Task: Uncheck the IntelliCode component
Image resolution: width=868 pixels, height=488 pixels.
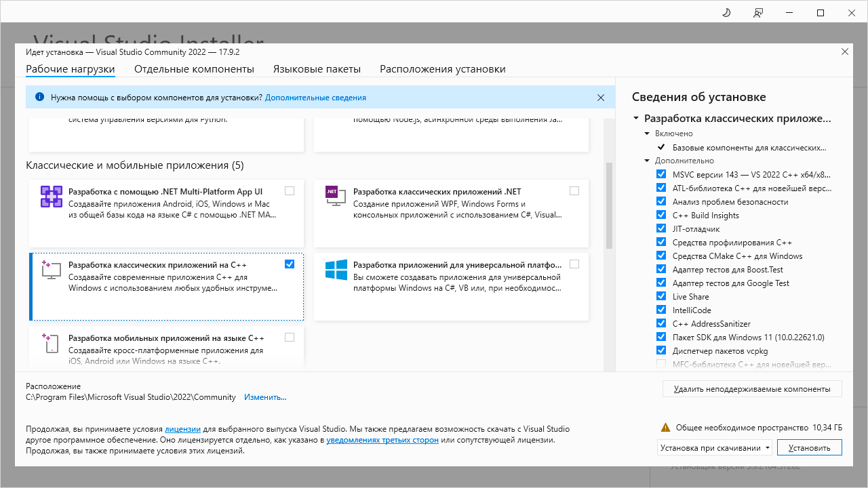Action: (x=661, y=310)
